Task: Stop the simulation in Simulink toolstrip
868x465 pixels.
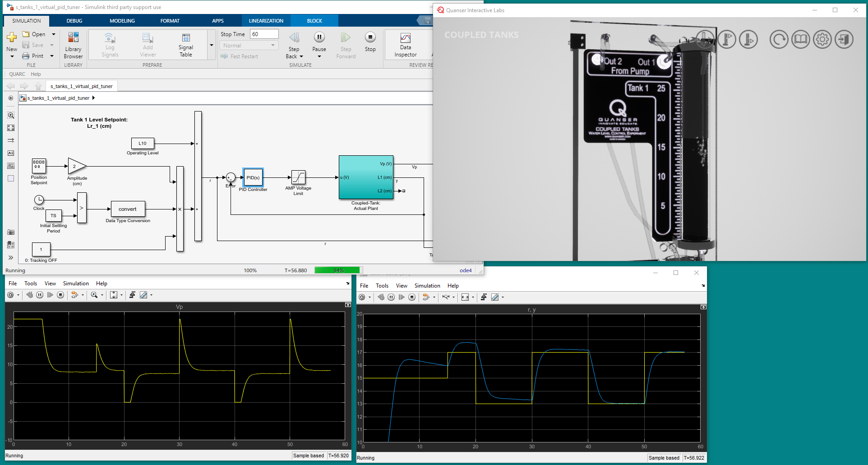Action: (370, 37)
